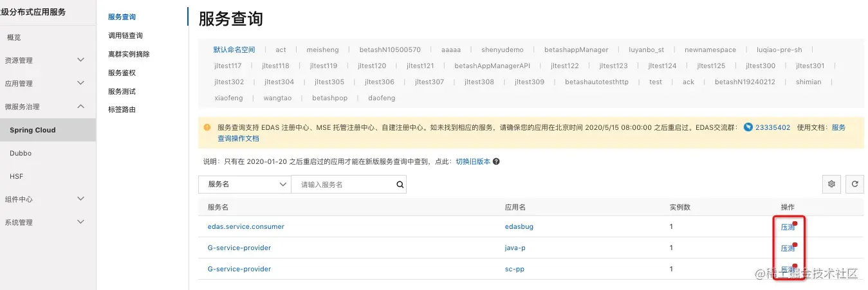Select the jltest300 namespace
Viewport: 868px width, 290px height.
pos(761,66)
